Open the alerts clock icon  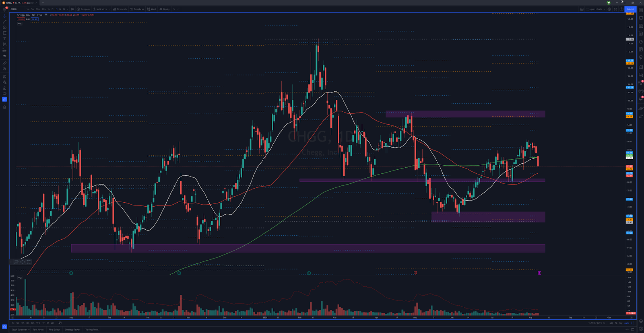point(641,18)
